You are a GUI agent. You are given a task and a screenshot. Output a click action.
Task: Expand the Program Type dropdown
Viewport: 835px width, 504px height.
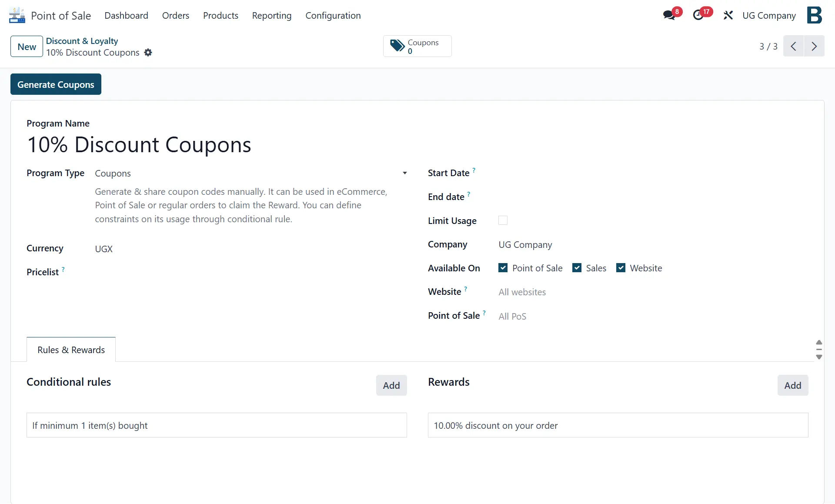click(x=404, y=173)
